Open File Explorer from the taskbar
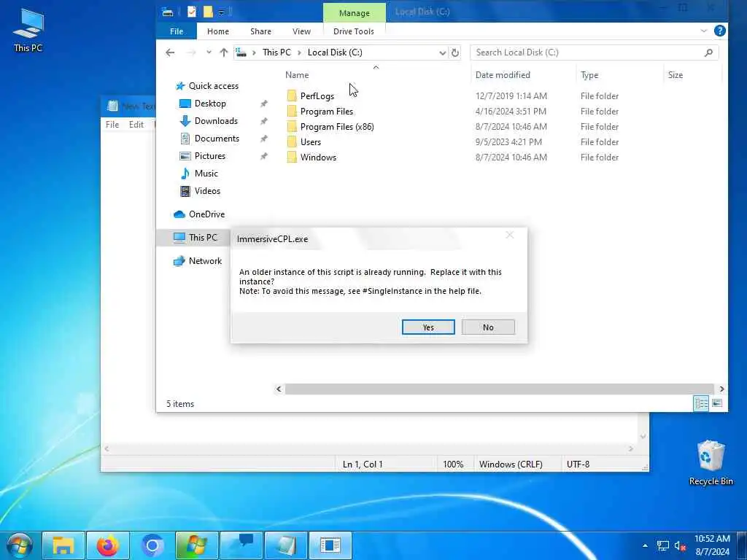747x560 pixels. [x=63, y=545]
